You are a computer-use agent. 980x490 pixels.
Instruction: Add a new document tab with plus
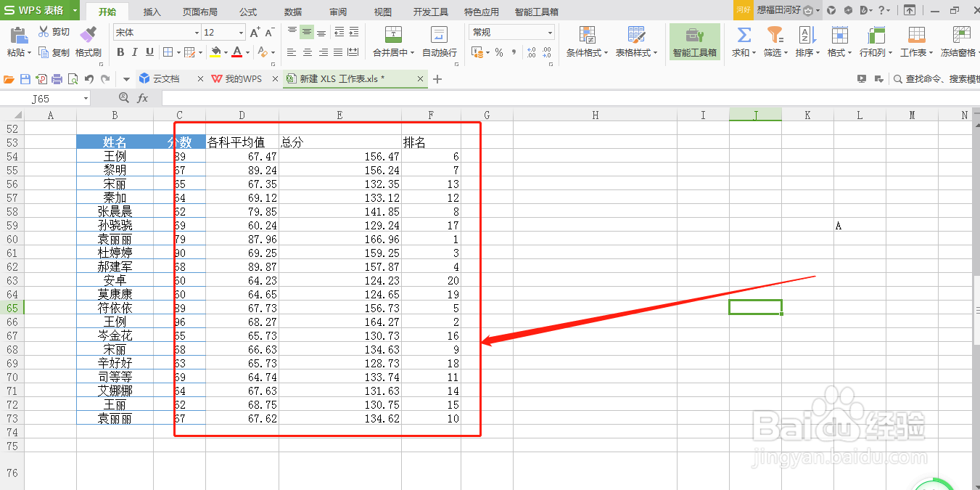click(437, 79)
